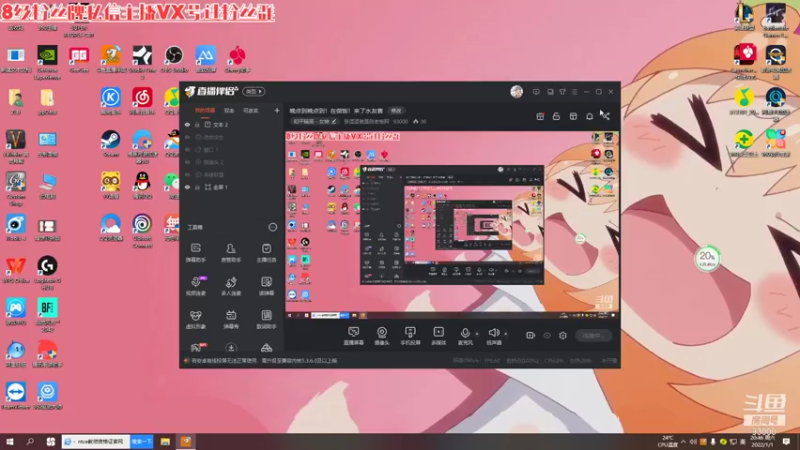800x450 pixels.
Task: Click the record video icon in bottom bar
Action: pyautogui.click(x=530, y=335)
